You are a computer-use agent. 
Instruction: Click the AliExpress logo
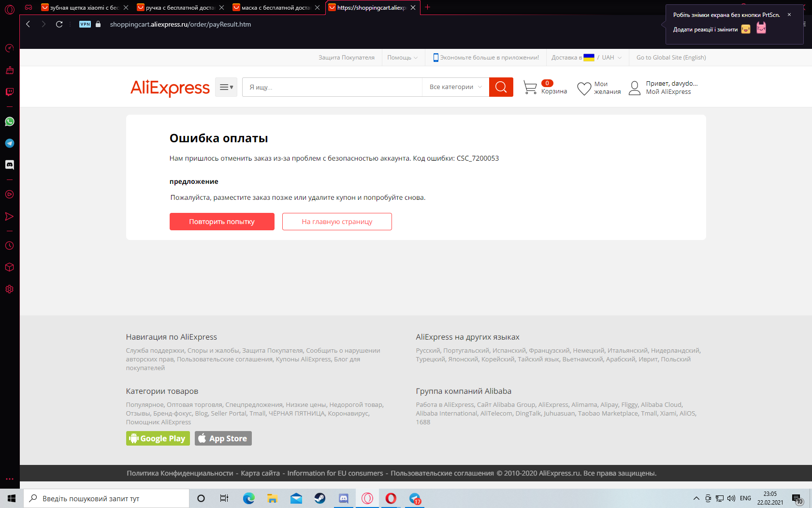pos(170,88)
